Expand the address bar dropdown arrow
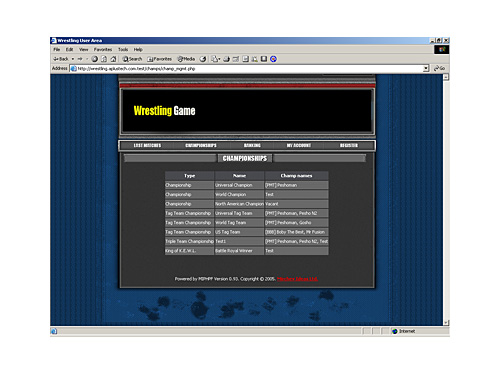Image resolution: width=500 pixels, height=375 pixels. [426, 68]
